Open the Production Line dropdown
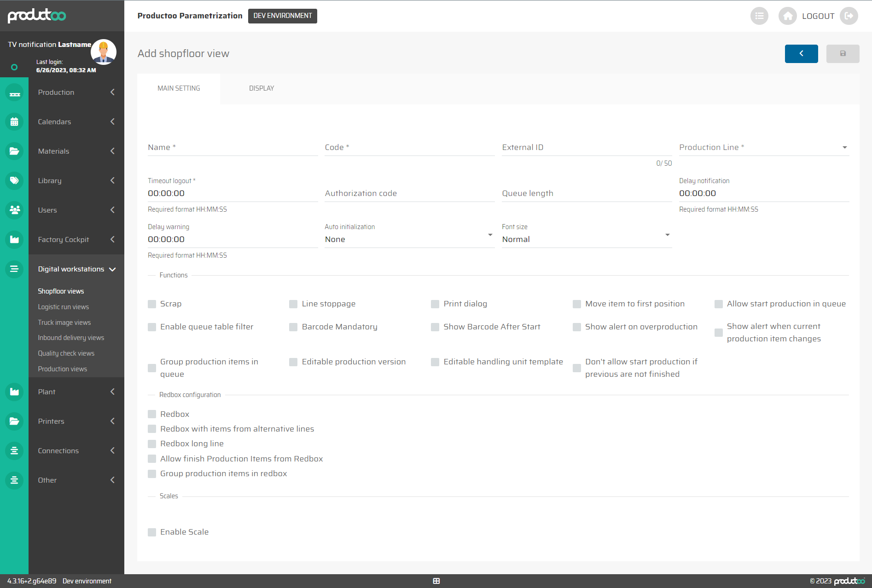This screenshot has height=588, width=872. tap(764, 148)
